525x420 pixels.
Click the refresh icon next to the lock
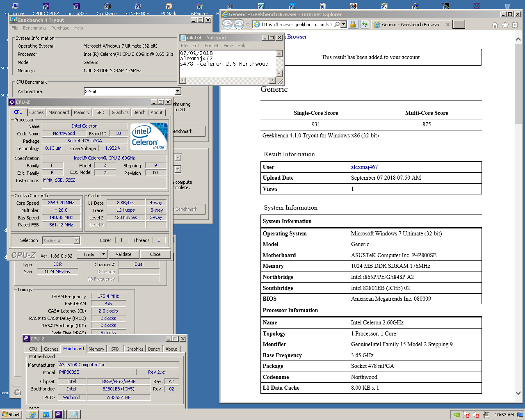click(365, 24)
